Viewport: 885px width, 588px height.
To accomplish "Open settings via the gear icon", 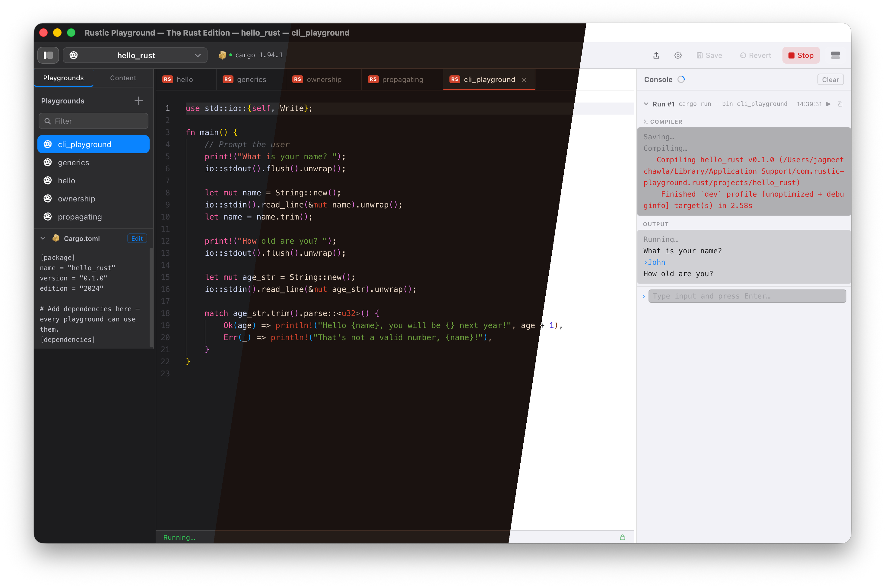I will (x=678, y=55).
